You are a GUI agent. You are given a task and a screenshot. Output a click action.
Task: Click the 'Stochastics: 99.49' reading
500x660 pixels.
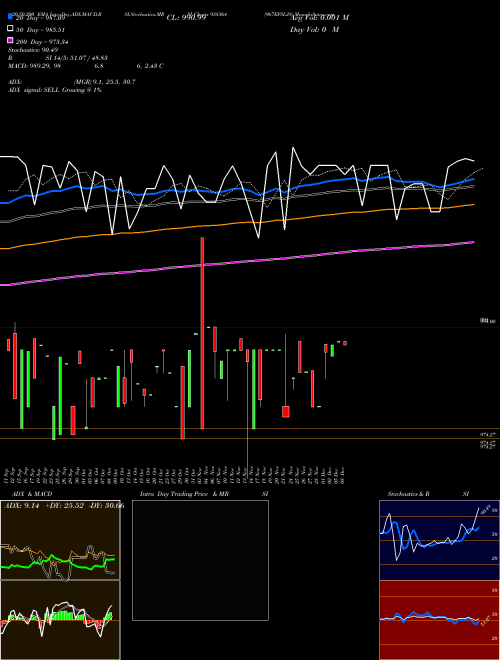(x=32, y=50)
